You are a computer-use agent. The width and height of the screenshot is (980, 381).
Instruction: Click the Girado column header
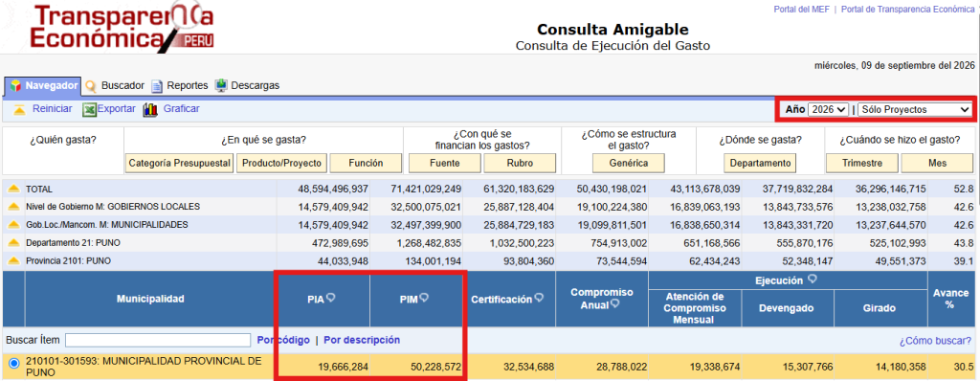(880, 308)
